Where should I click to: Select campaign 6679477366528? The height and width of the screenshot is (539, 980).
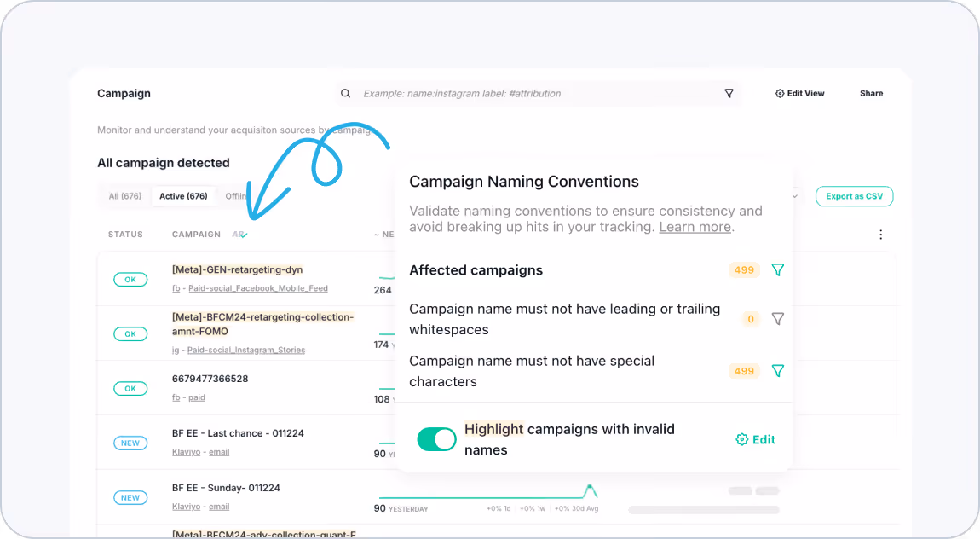210,379
